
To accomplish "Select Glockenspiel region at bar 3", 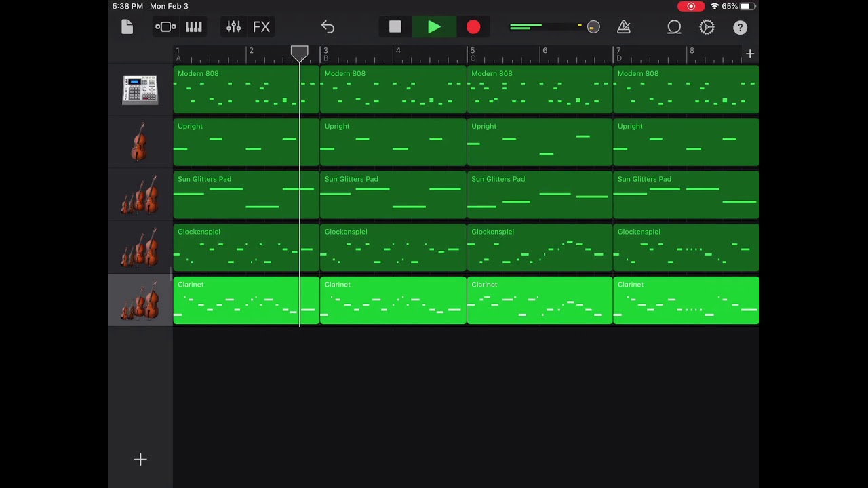I will (x=393, y=248).
